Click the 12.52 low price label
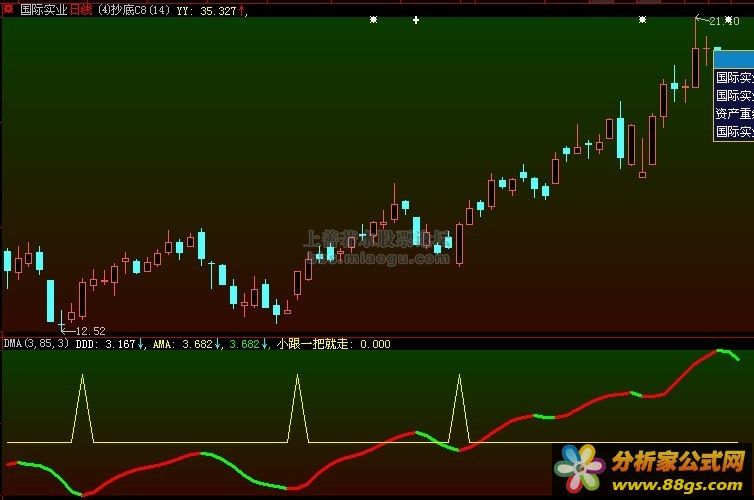The width and height of the screenshot is (754, 500). coord(90,331)
